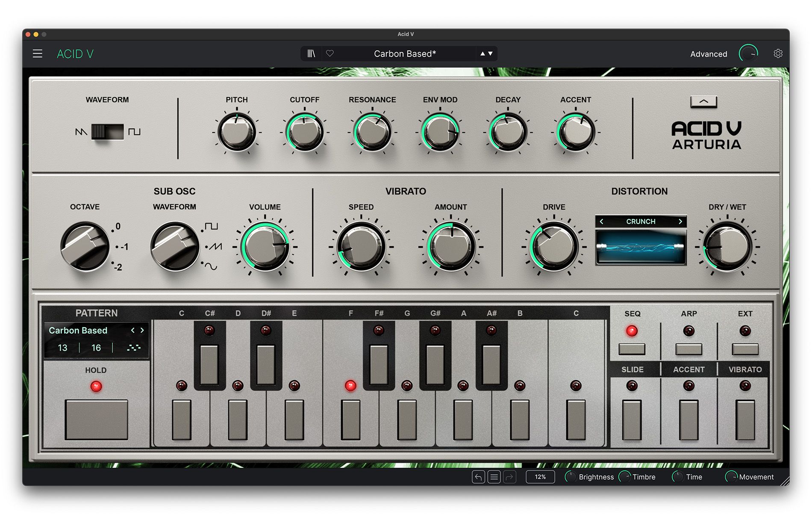Toggle the SLIDE step button

click(632, 420)
